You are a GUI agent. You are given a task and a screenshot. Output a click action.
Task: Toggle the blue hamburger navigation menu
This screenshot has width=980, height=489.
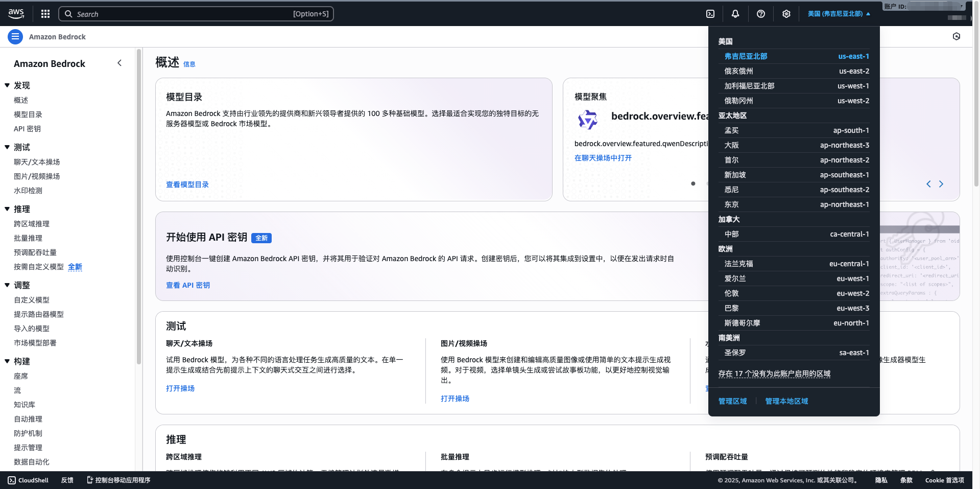point(15,37)
